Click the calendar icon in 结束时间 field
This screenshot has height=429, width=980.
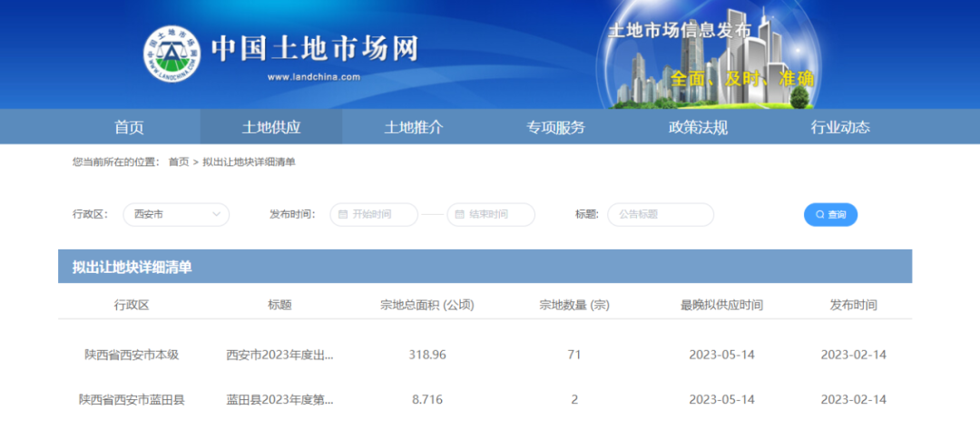pos(459,214)
